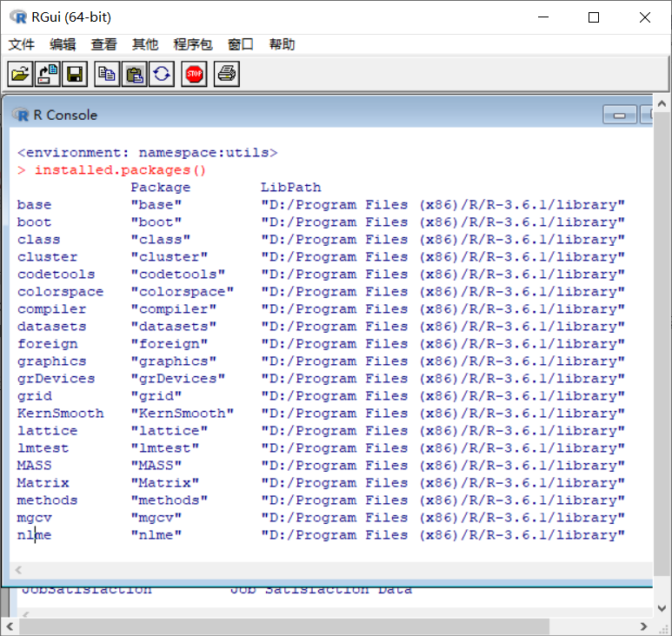Click the "KernSmooth" quoted package value
Screen dimensions: 672x636
click(x=183, y=414)
